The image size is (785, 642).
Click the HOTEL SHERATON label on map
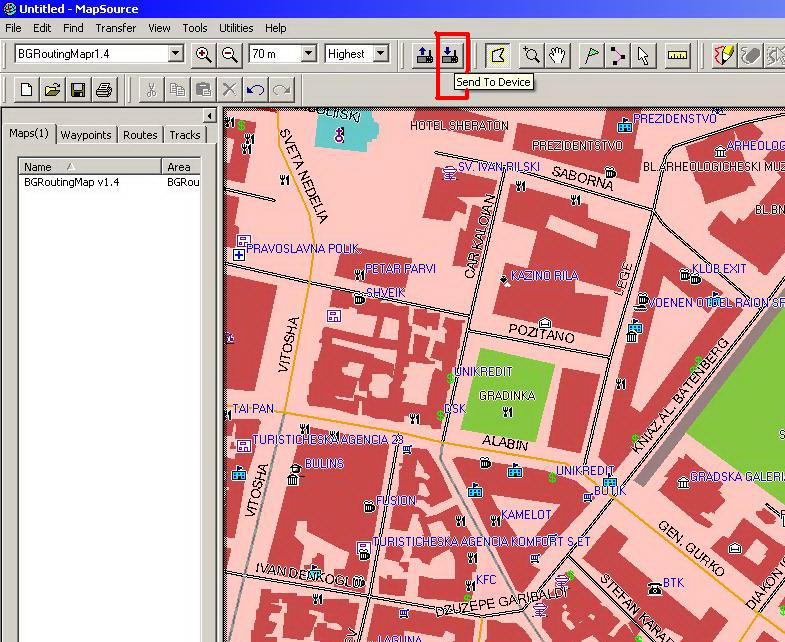[x=459, y=126]
